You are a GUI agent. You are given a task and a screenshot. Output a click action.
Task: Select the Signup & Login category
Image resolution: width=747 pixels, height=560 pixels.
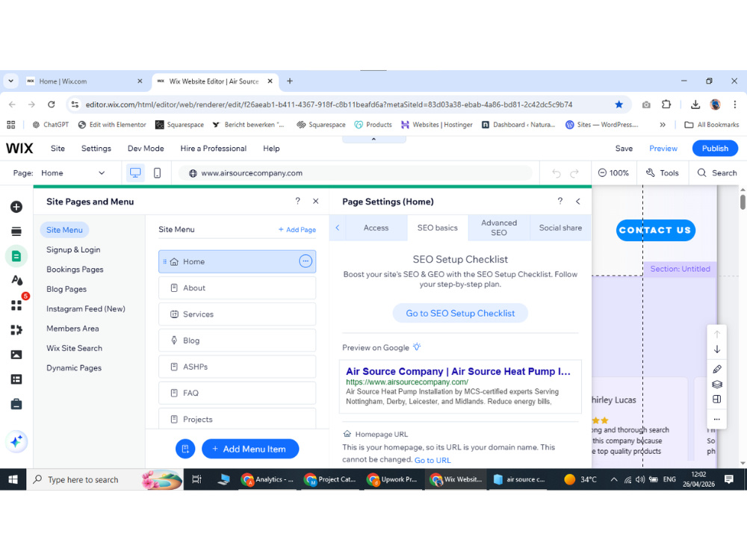pos(73,249)
